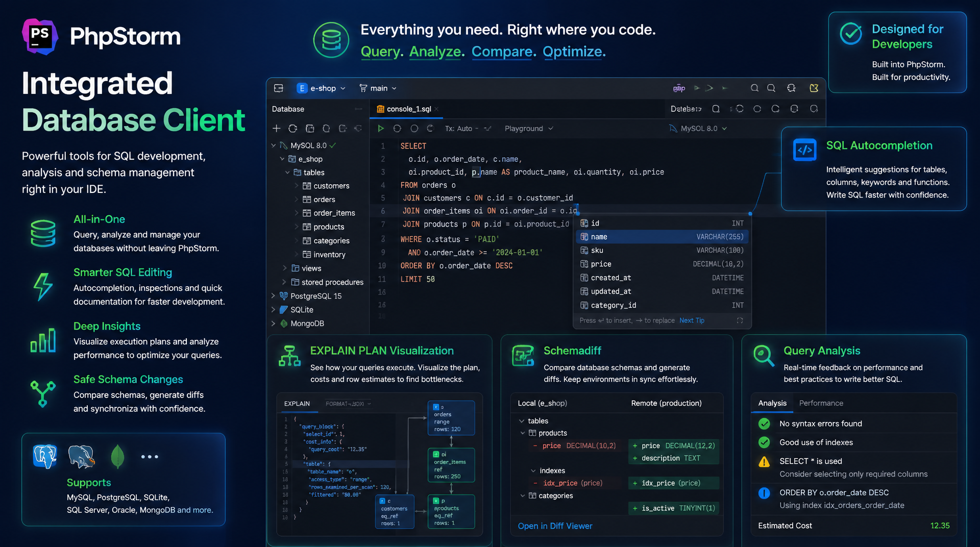The width and height of the screenshot is (980, 547).
Task: Click the SQL Autocompletion code icon
Action: coord(805,150)
